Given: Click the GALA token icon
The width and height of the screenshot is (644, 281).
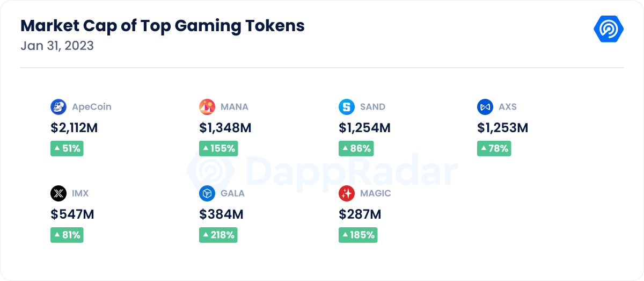Looking at the screenshot, I should (x=207, y=193).
